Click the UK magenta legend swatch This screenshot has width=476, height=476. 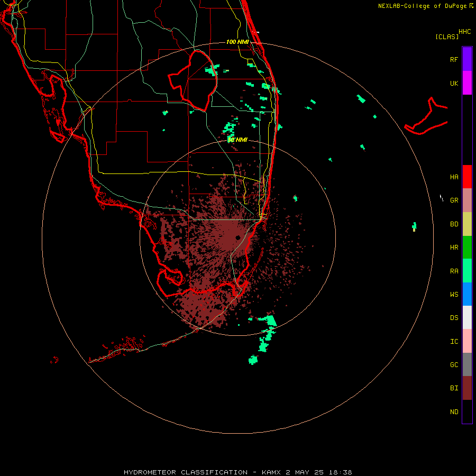pyautogui.click(x=467, y=83)
